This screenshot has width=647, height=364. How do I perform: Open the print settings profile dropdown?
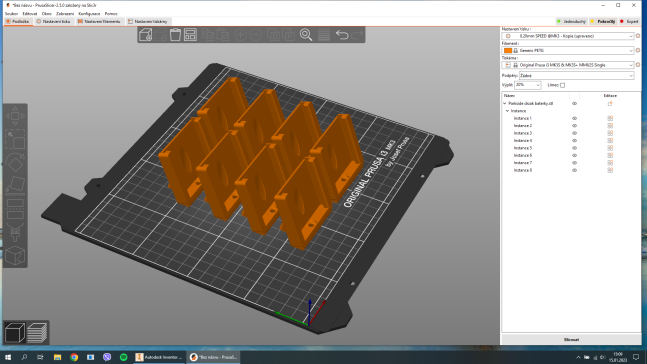tap(568, 36)
